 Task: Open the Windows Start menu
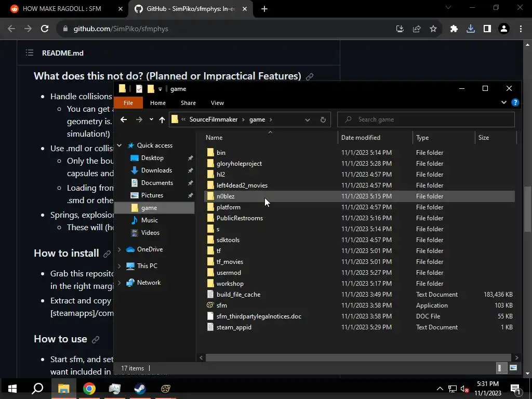click(x=12, y=389)
